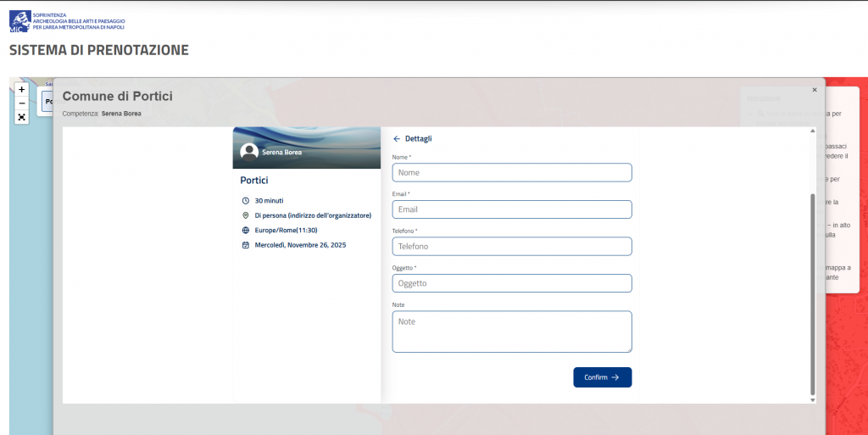Click the location pin icon for Di persona
Screen dimensions: 868x435
(246, 215)
